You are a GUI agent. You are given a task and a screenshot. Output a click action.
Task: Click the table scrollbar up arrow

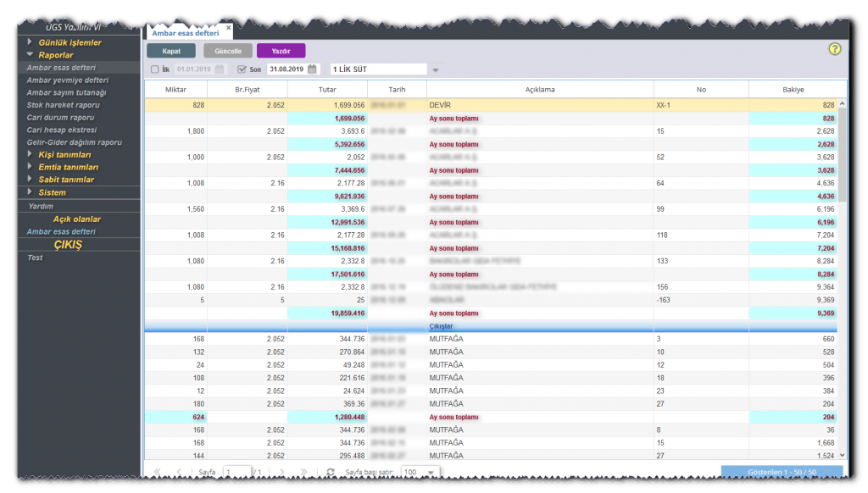tap(842, 103)
